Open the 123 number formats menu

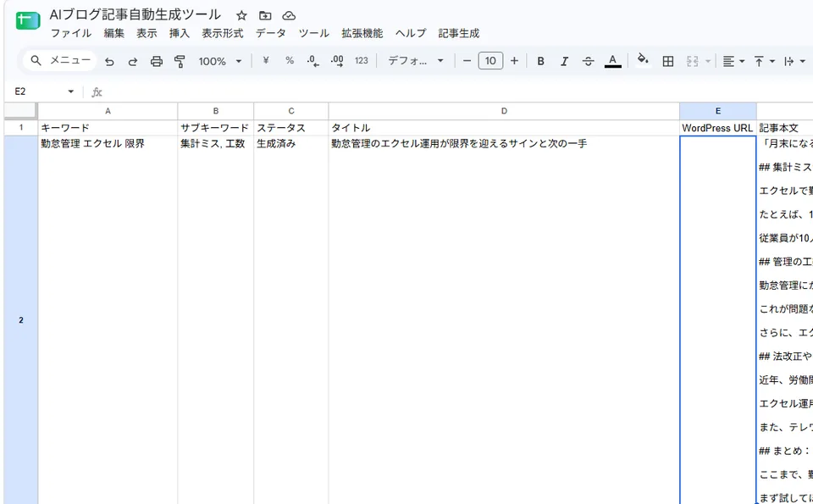[x=362, y=61]
